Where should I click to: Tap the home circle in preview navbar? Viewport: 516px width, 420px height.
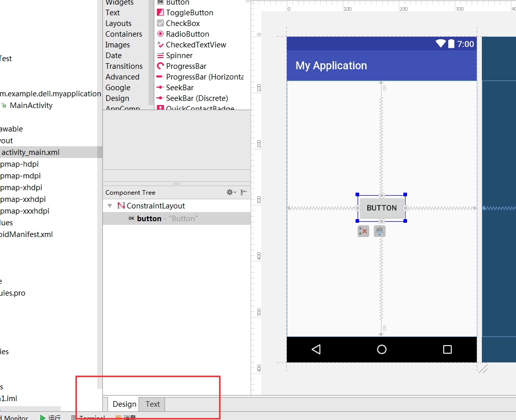click(x=382, y=349)
